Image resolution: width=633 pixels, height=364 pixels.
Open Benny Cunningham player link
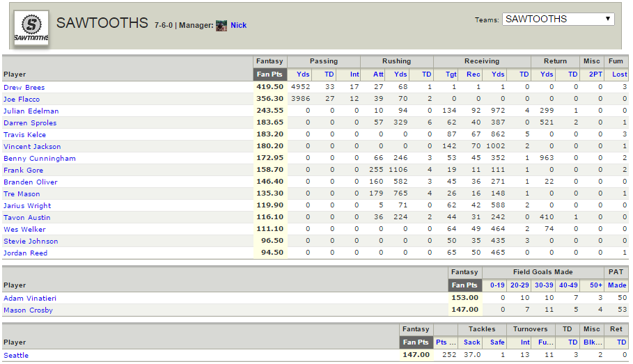click(40, 158)
